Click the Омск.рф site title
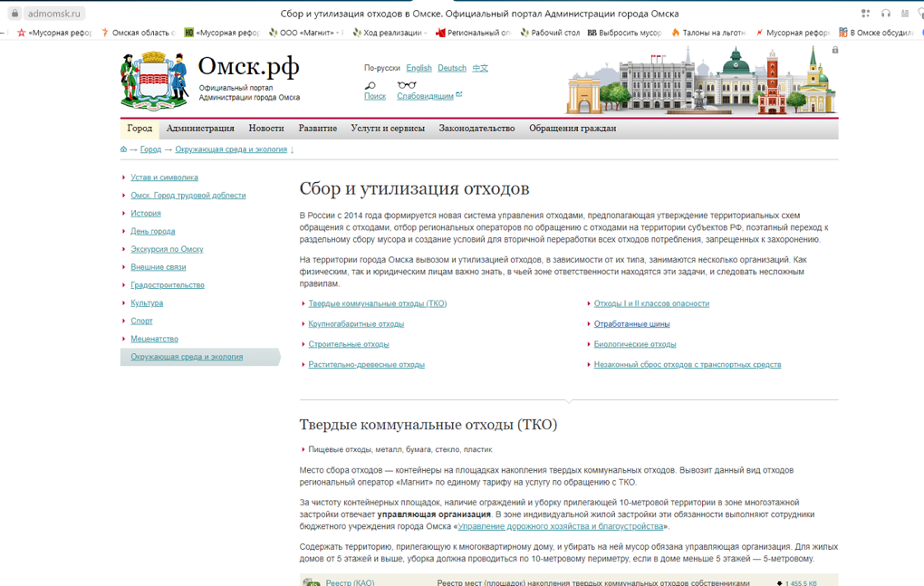 tap(249, 66)
